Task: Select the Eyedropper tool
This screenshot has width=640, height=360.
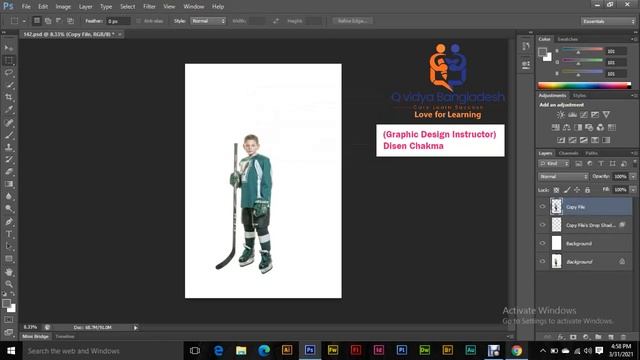Action: 9,109
